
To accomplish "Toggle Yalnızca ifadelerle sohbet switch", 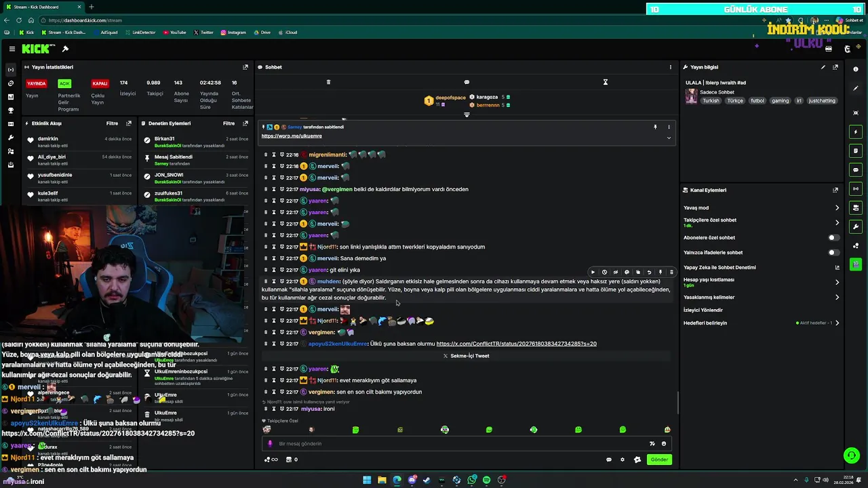I will coord(833,253).
